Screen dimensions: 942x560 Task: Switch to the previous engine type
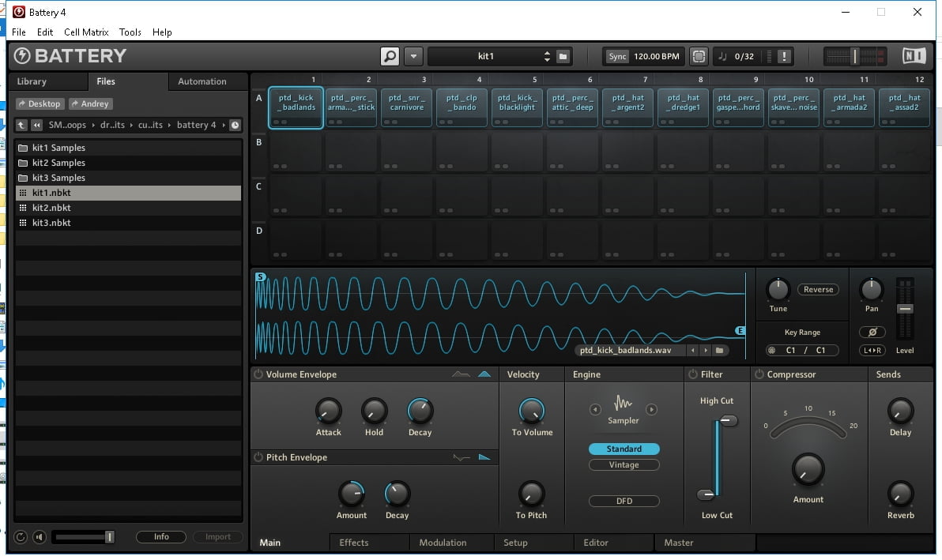tap(595, 410)
